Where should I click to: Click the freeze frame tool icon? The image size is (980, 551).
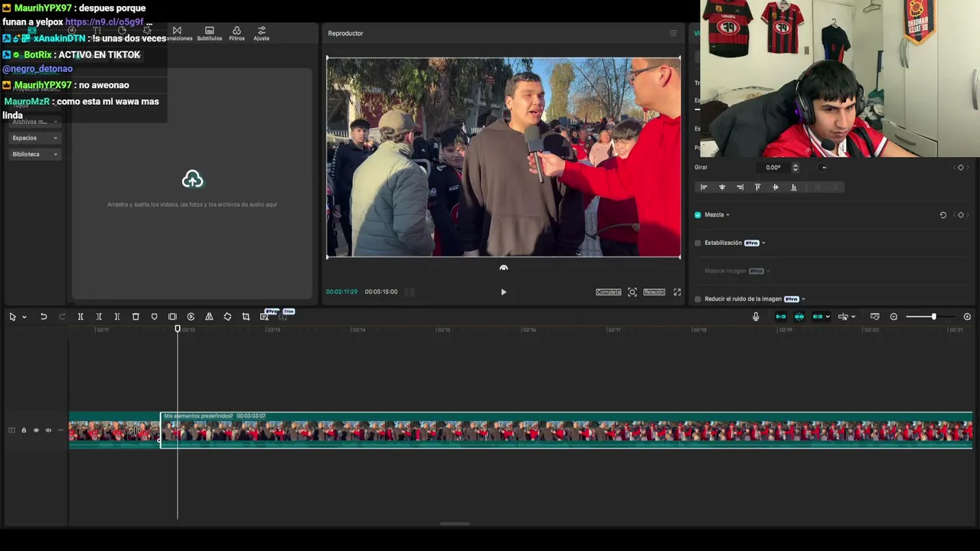[172, 317]
